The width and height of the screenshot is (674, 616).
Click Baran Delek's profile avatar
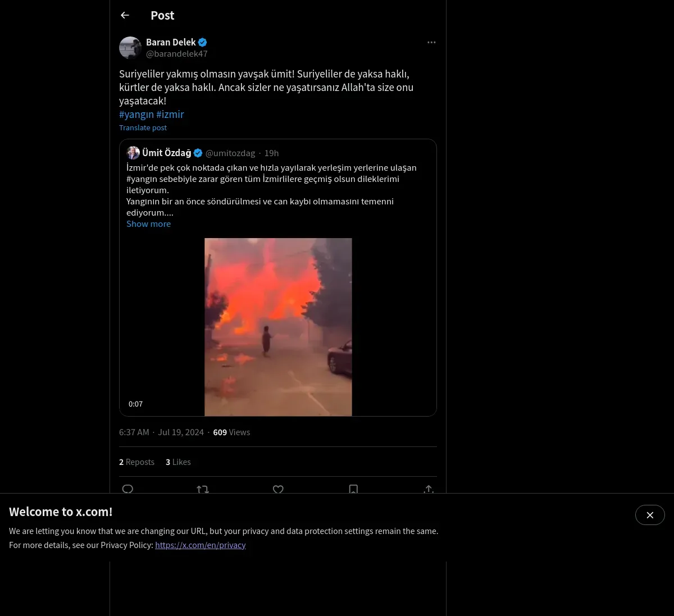coord(130,48)
